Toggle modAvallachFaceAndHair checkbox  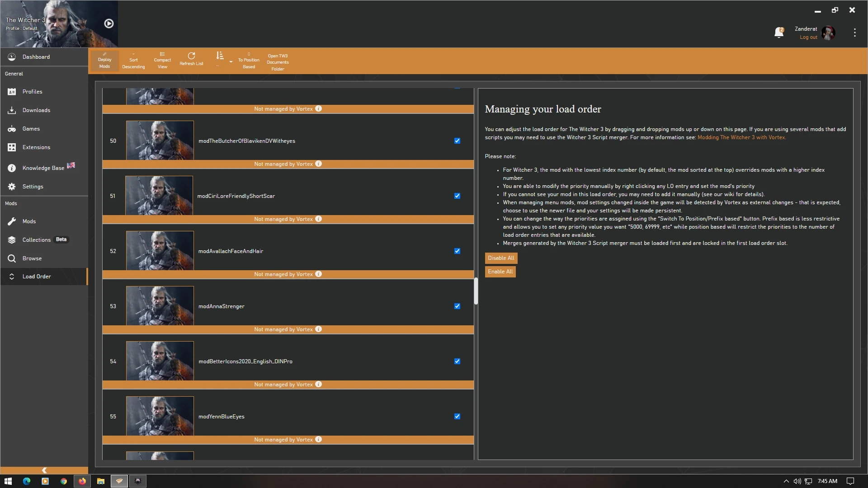pos(457,251)
